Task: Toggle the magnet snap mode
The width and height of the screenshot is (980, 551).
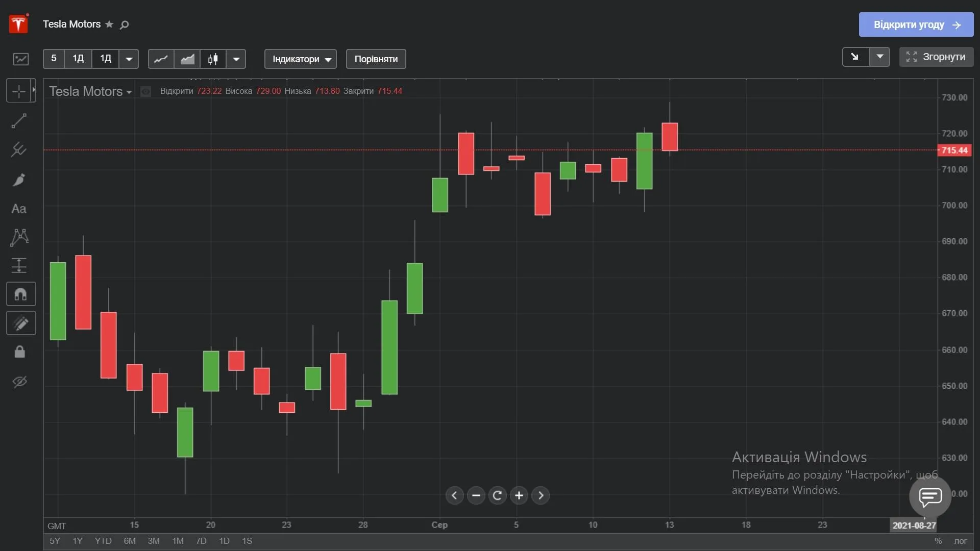Action: tap(21, 294)
